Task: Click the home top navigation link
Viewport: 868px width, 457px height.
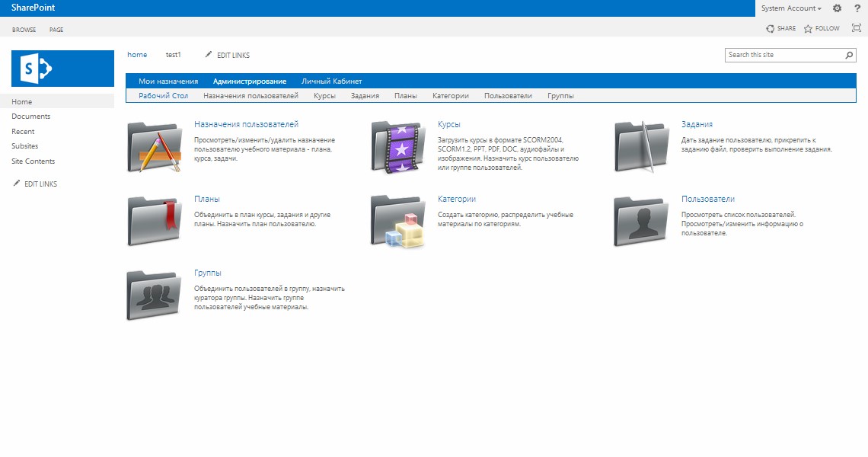Action: [137, 55]
